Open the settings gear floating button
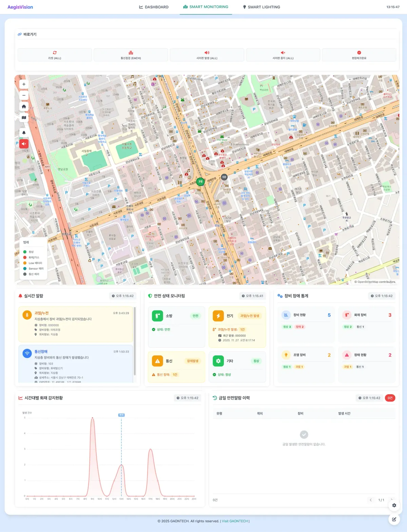This screenshot has width=407, height=532. click(x=394, y=505)
